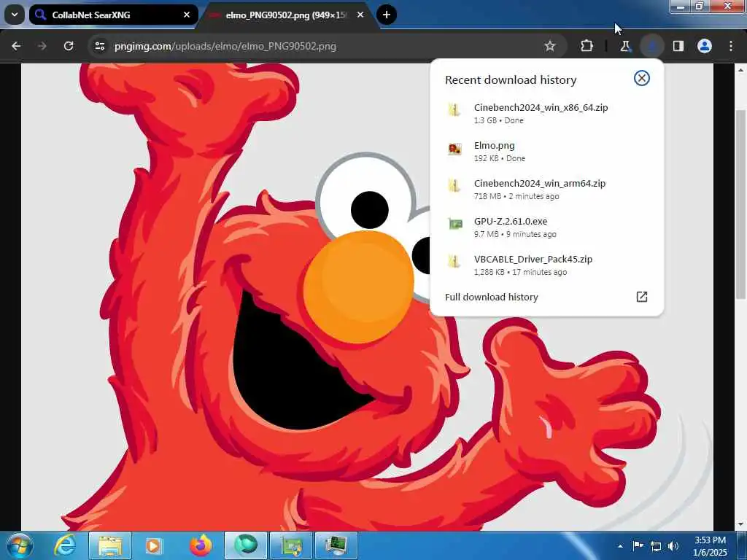The width and height of the screenshot is (747, 560).
Task: Open the Extensions puzzle icon
Action: coord(587,46)
